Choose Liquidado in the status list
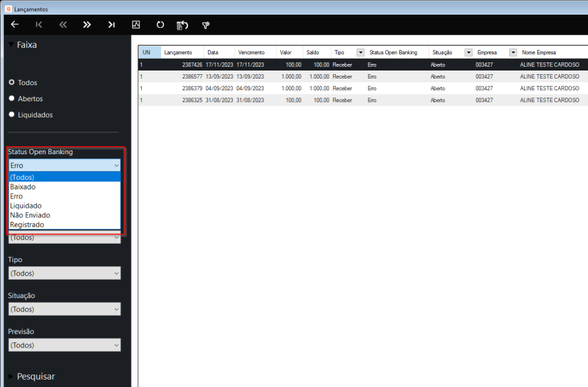This screenshot has height=387, width=588. [65, 206]
